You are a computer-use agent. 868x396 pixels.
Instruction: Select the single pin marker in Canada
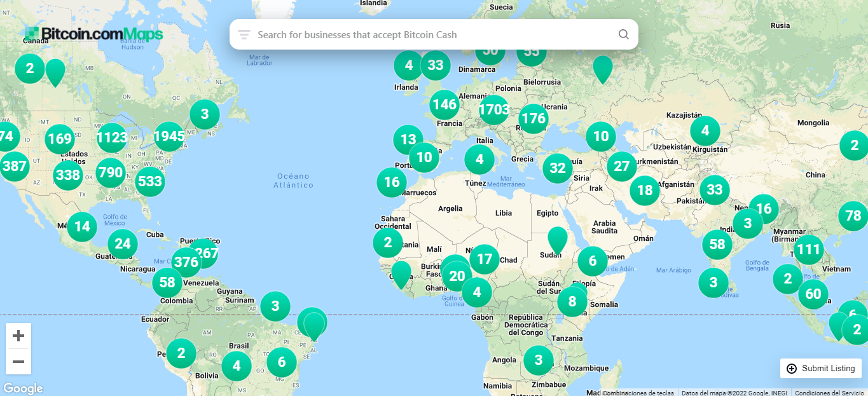point(55,73)
